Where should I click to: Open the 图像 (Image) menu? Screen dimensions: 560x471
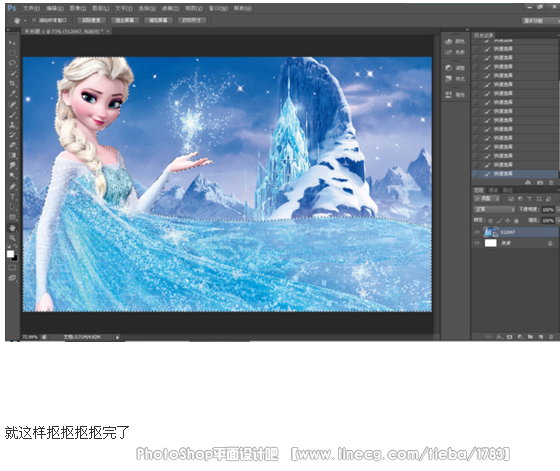click(78, 8)
